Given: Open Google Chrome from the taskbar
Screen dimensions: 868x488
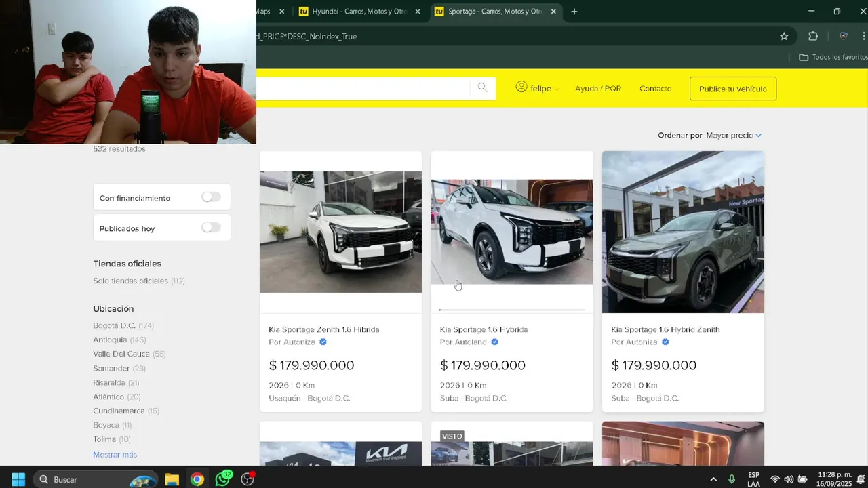Looking at the screenshot, I should coord(197,479).
